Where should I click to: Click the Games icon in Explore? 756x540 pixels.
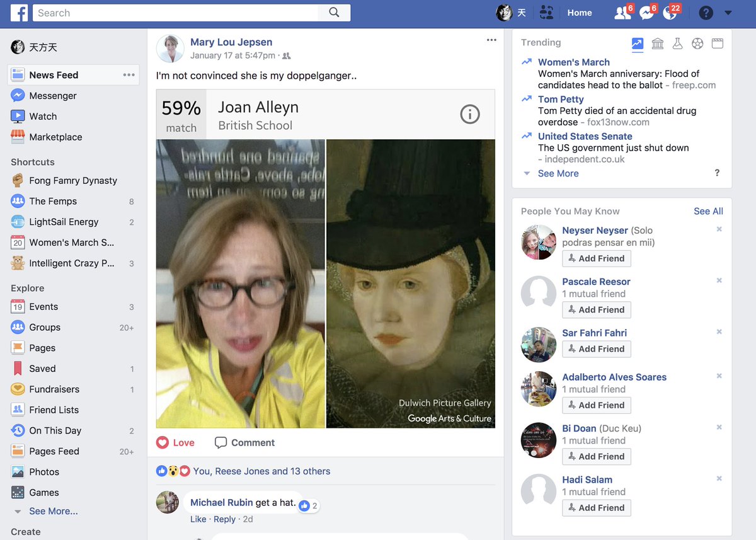click(x=18, y=493)
